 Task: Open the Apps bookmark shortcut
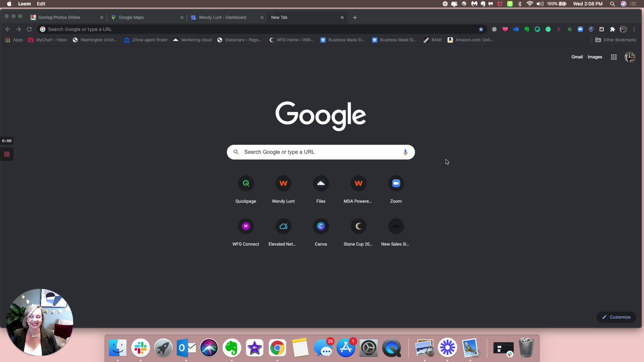click(14, 40)
